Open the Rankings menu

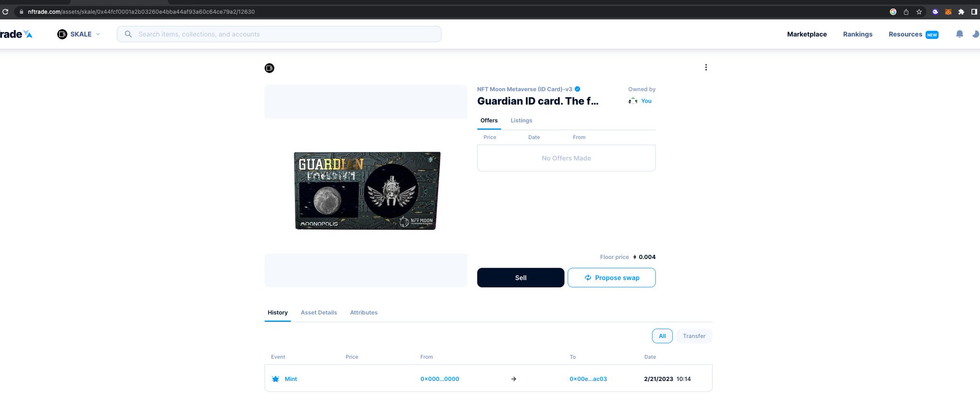tap(857, 34)
